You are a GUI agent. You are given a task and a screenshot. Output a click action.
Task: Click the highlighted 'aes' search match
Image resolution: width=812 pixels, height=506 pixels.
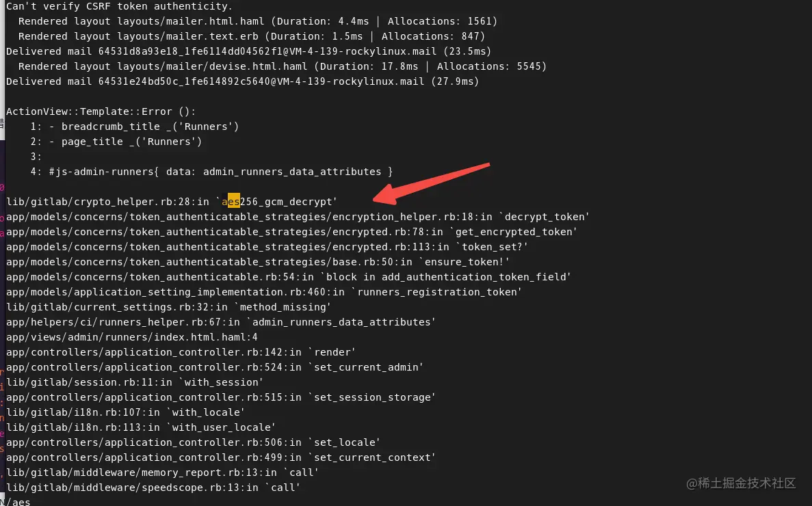pyautogui.click(x=231, y=201)
